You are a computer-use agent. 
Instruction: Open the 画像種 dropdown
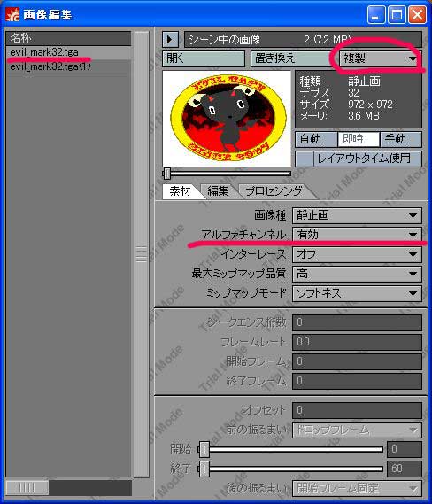point(357,215)
